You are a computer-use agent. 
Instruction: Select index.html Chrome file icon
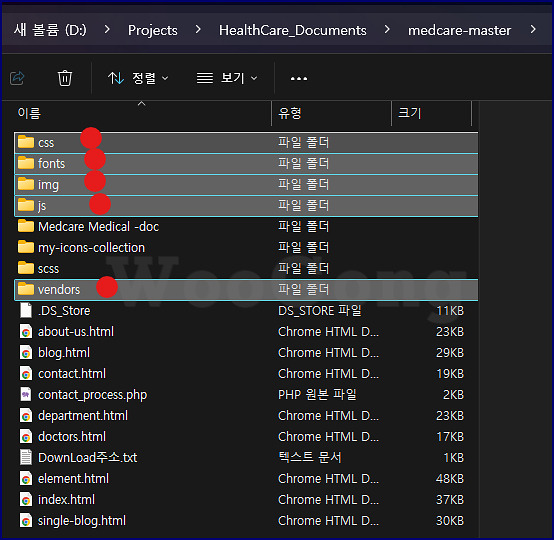point(26,499)
